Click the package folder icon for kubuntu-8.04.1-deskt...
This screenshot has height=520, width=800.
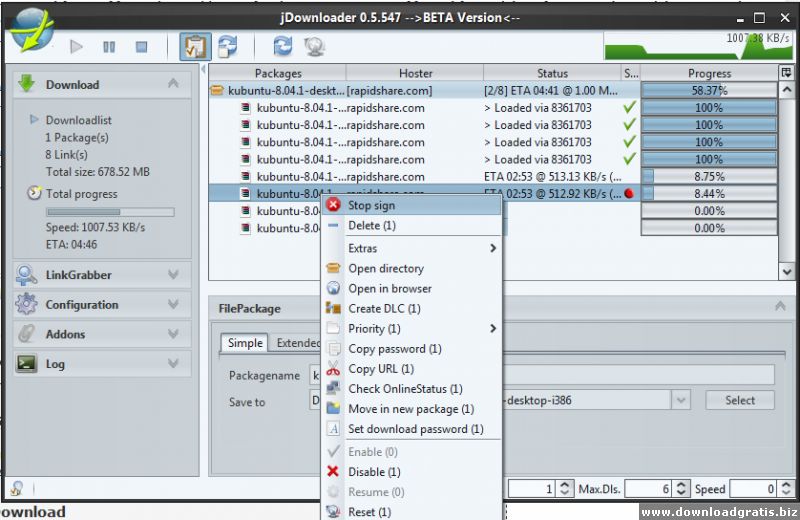pos(217,91)
